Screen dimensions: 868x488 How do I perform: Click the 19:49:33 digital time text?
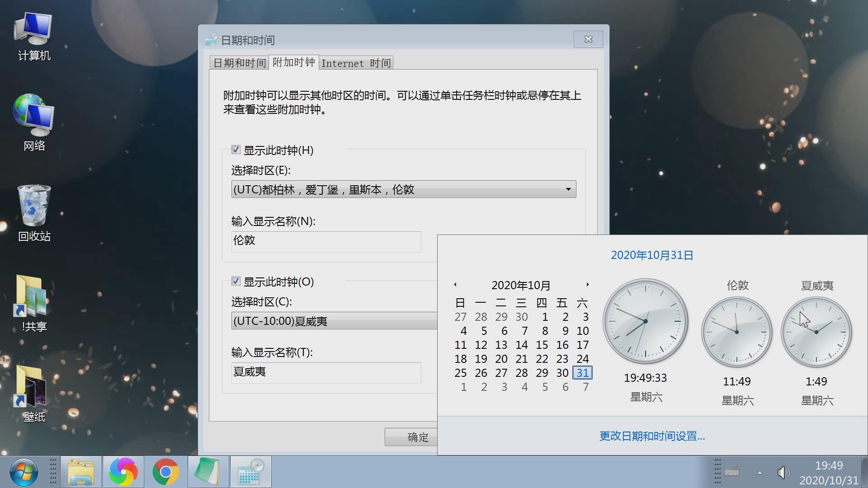click(x=646, y=378)
